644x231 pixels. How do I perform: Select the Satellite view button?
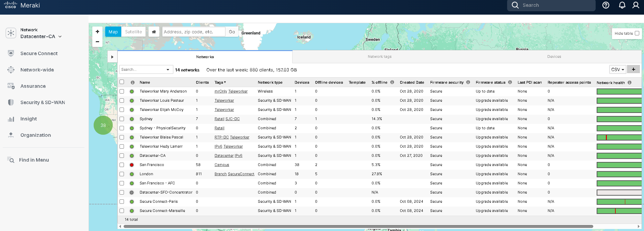[133, 32]
